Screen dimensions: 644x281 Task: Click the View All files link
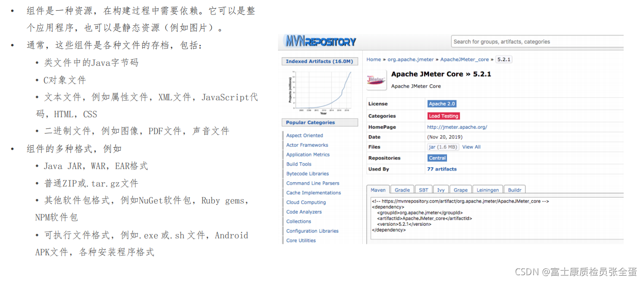click(471, 147)
